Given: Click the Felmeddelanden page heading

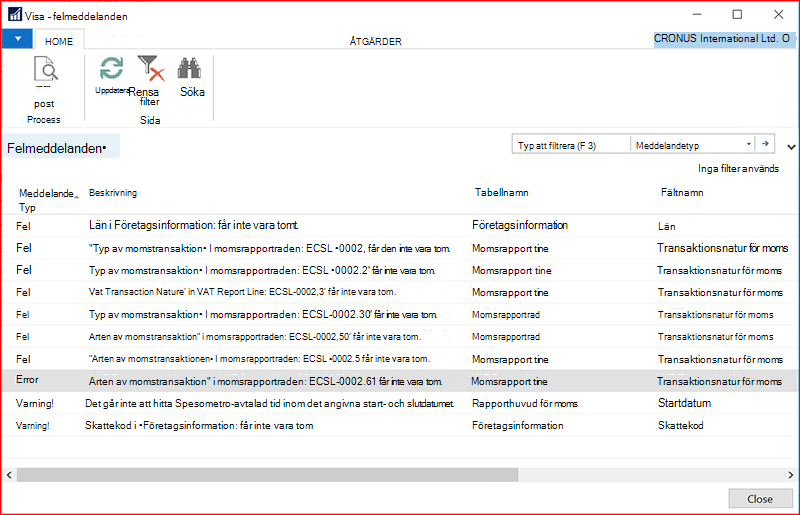Looking at the screenshot, I should [57, 149].
